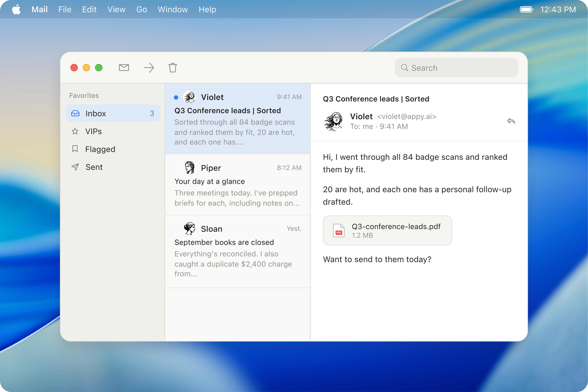Click the 12:43 PM menu bar clock
The width and height of the screenshot is (588, 392).
click(558, 9)
